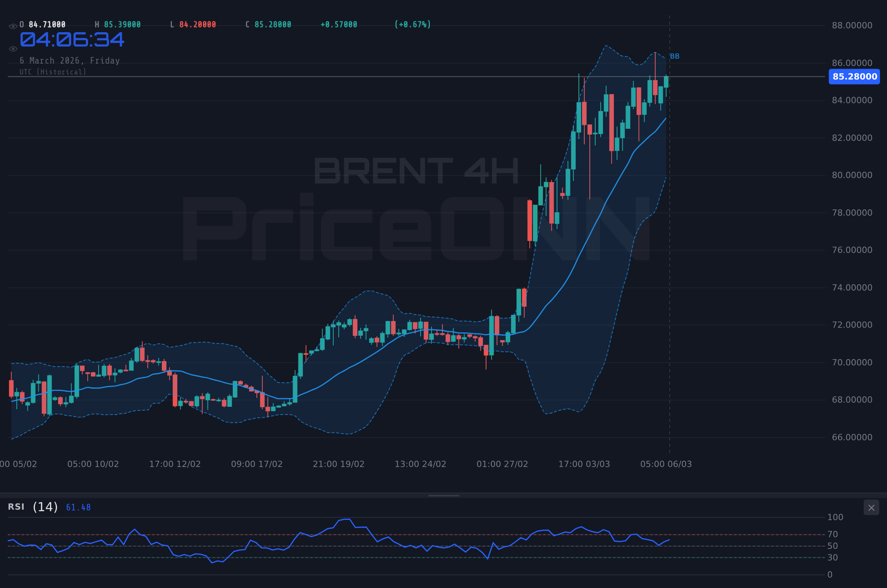887x588 pixels.
Task: Click the low value 84.20000
Action: [x=197, y=24]
